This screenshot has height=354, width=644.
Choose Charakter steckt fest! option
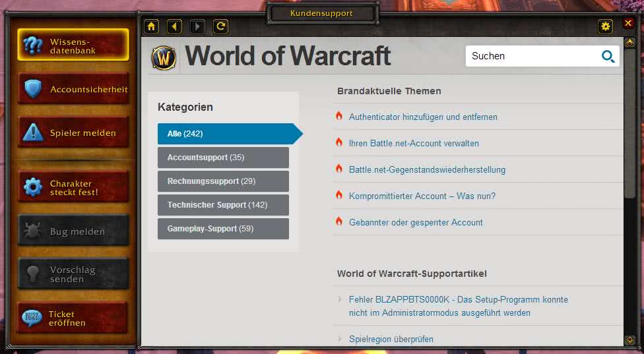click(73, 187)
